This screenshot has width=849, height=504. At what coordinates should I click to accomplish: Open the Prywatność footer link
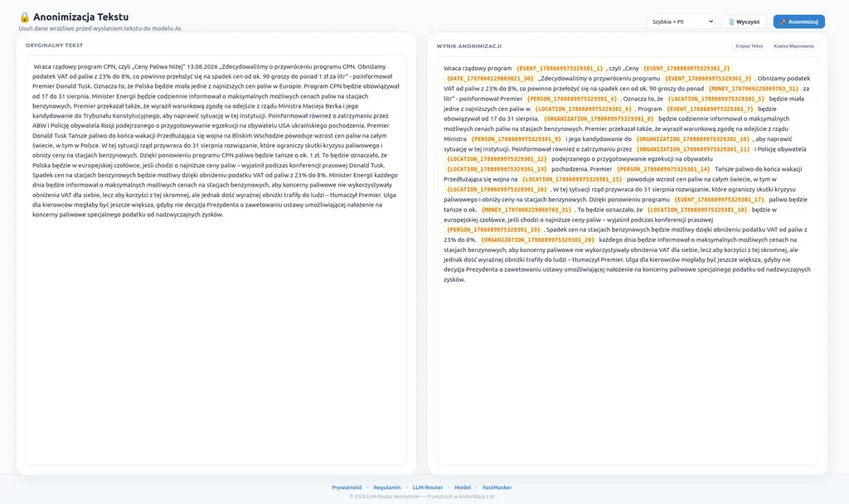pyautogui.click(x=347, y=487)
